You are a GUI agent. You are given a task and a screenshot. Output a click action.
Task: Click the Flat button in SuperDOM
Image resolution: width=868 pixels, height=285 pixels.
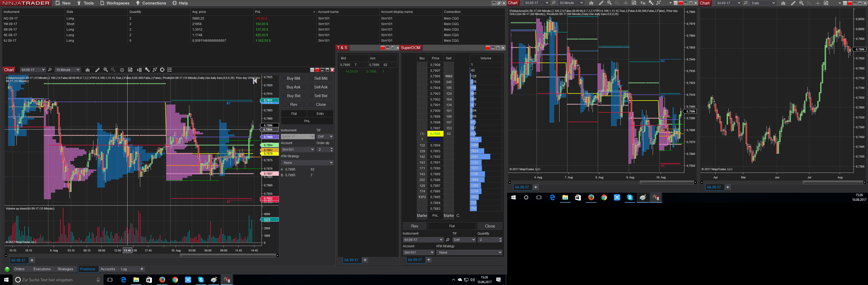[452, 226]
